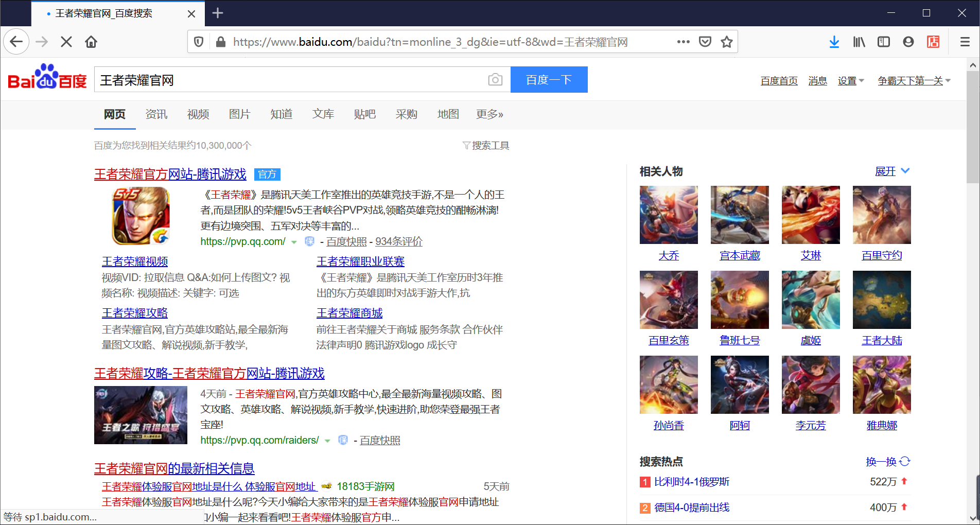
Task: Open the Firefox hamburger menu
Action: click(x=965, y=42)
